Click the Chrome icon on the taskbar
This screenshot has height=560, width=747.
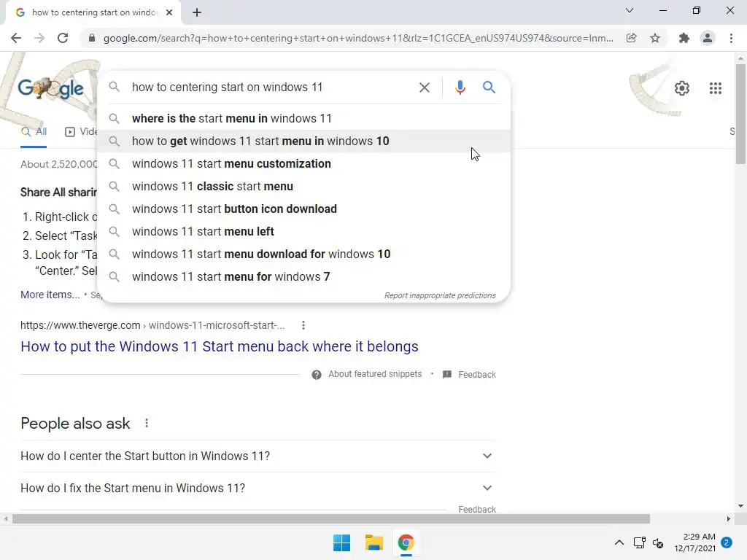406,542
